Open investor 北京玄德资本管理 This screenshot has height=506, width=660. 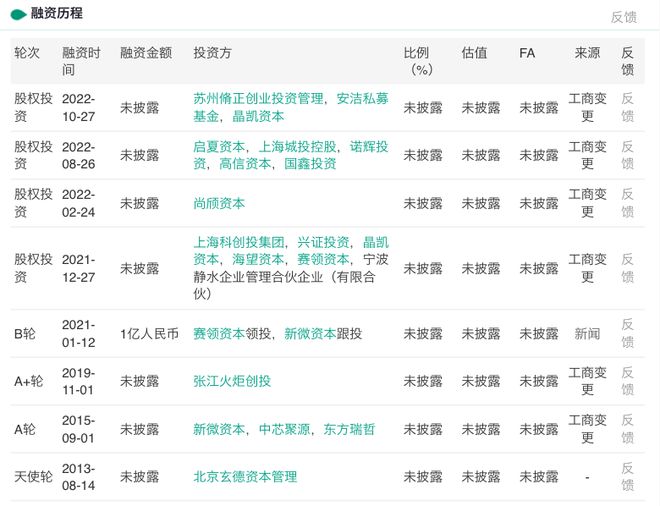245,477
